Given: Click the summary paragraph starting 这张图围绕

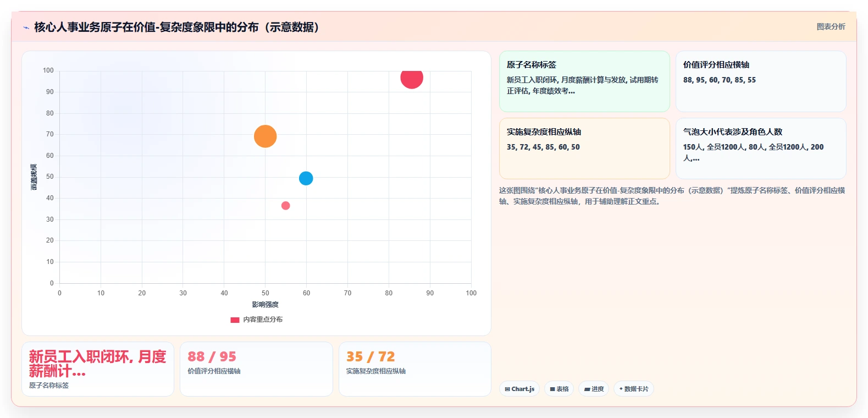Looking at the screenshot, I should [672, 196].
